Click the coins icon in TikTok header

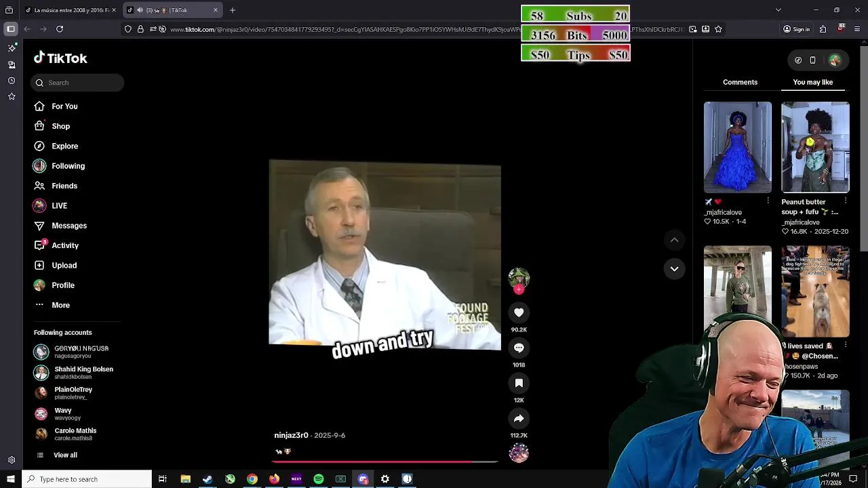point(798,60)
